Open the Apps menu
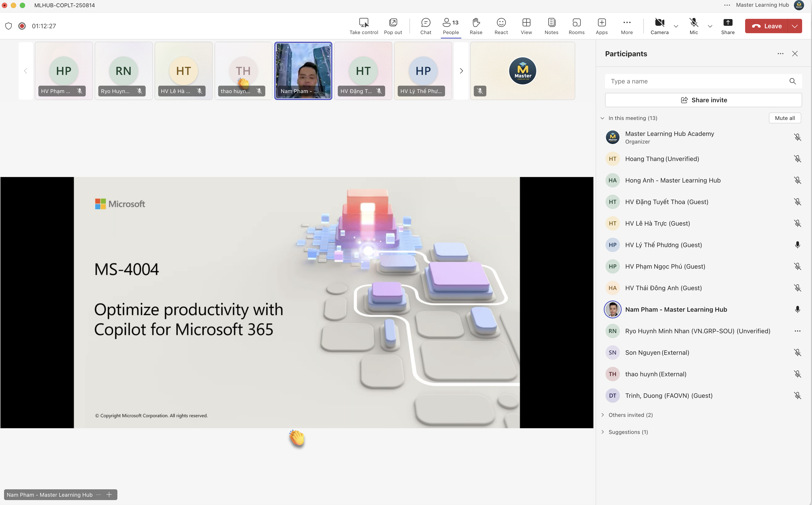812x505 pixels. point(601,26)
